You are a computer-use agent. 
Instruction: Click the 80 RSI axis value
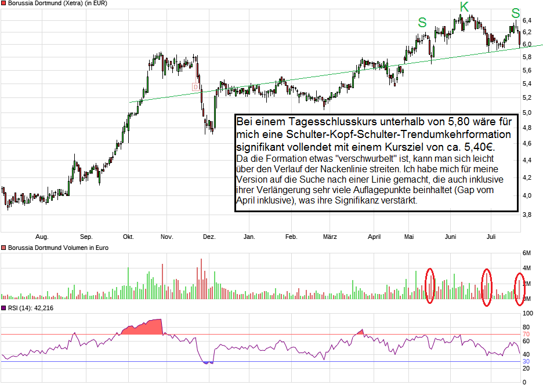526,327
